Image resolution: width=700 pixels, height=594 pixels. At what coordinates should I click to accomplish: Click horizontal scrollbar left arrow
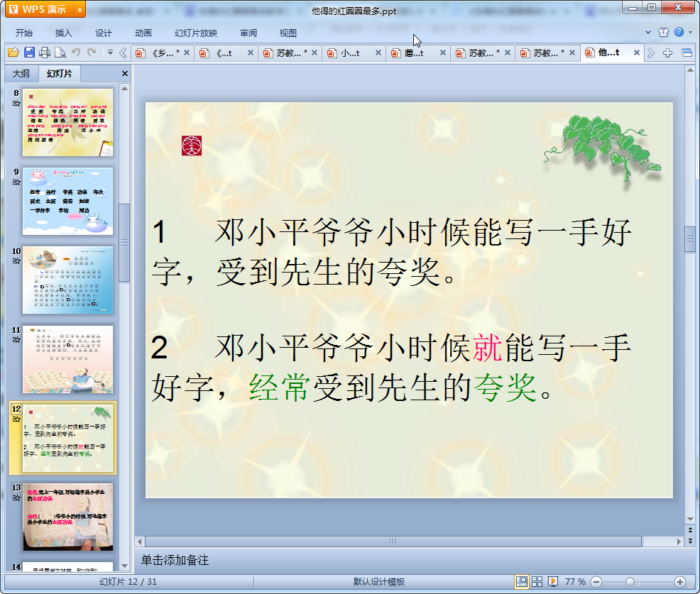pos(140,541)
